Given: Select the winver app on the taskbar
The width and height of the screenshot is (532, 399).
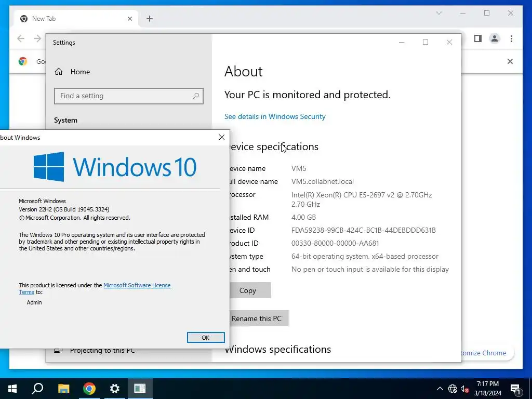Looking at the screenshot, I should pos(140,389).
